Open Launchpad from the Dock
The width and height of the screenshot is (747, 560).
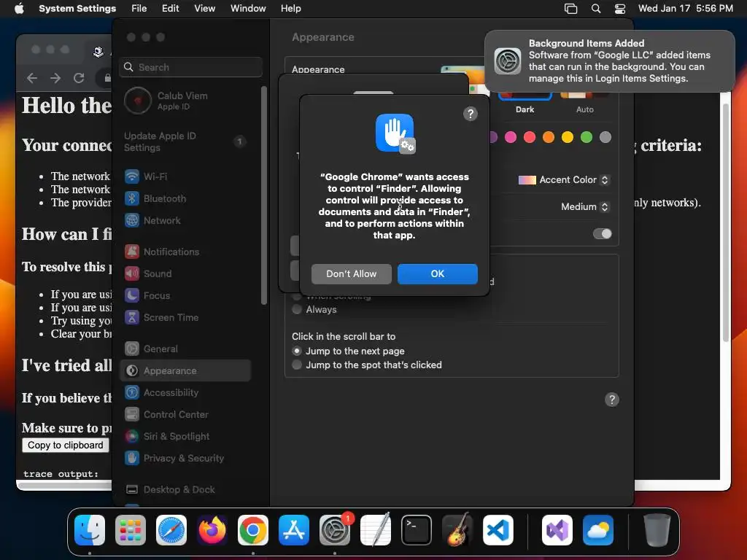pyautogui.click(x=130, y=530)
